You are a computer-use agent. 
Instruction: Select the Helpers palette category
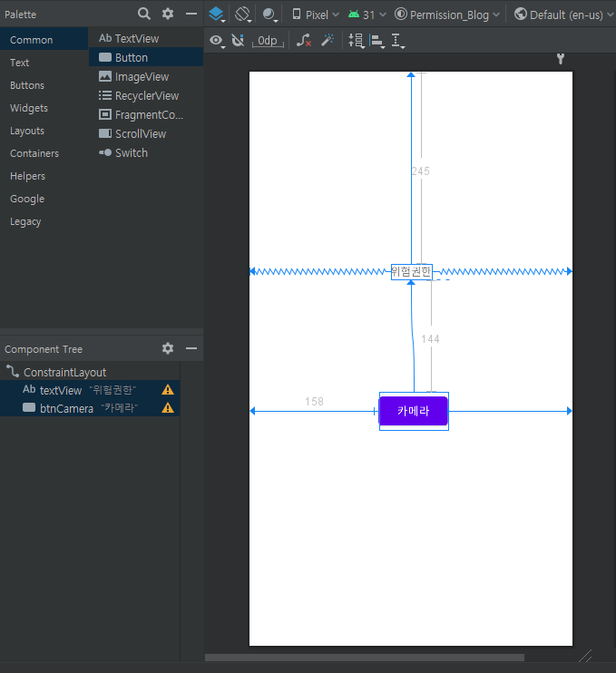tap(44, 176)
